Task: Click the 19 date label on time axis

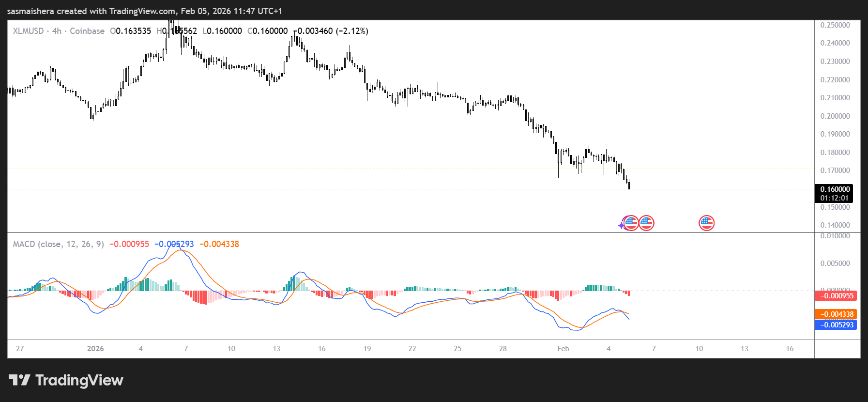Action: (367, 349)
